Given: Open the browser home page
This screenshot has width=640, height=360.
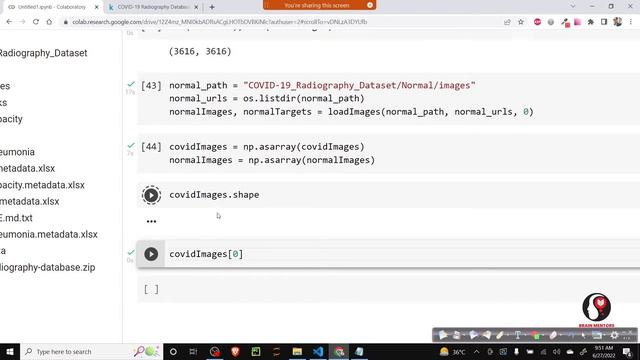Looking at the screenshot, I should (49, 22).
